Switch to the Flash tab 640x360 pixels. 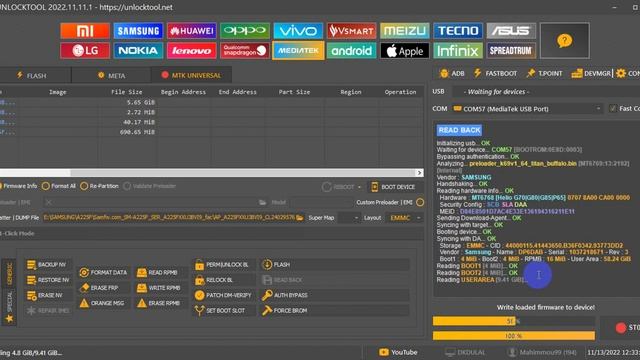pos(32,76)
